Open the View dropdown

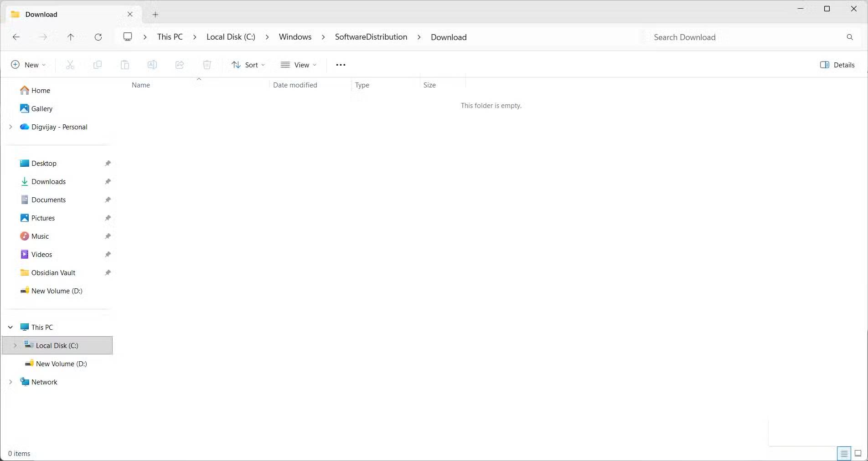(299, 65)
